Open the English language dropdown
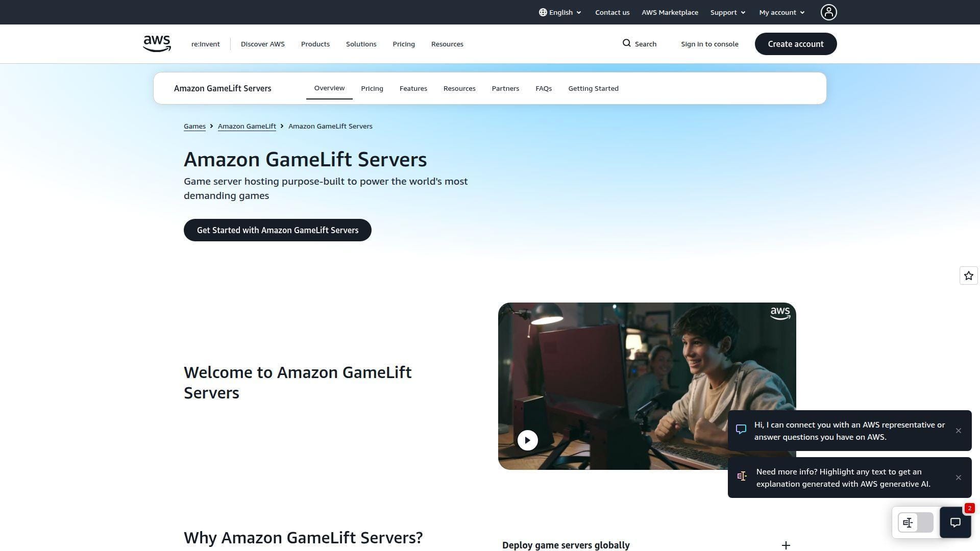This screenshot has height=551, width=980. point(560,12)
